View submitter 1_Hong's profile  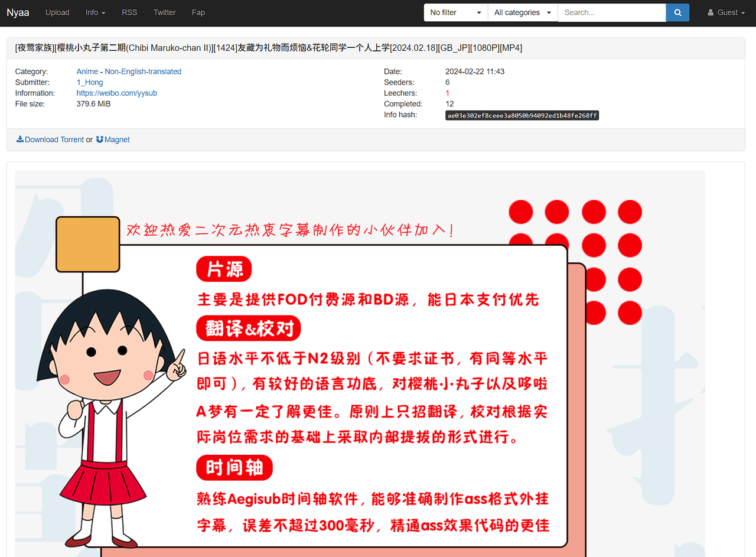[90, 82]
